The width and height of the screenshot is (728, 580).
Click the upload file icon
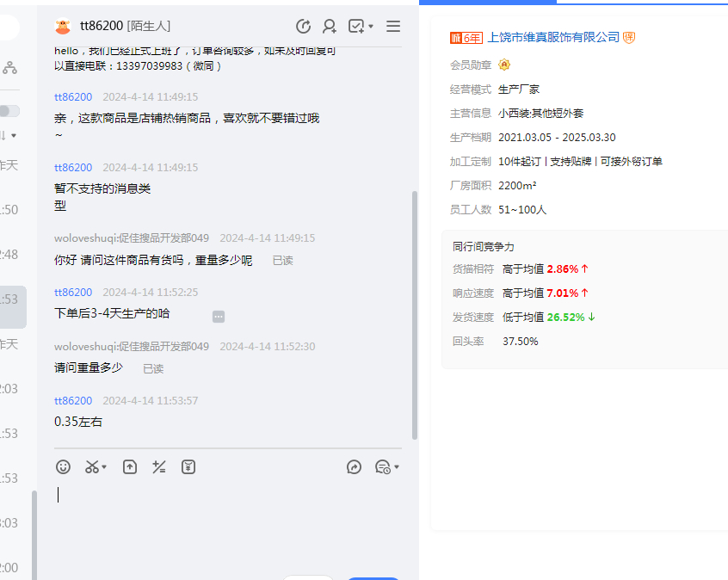(x=130, y=466)
